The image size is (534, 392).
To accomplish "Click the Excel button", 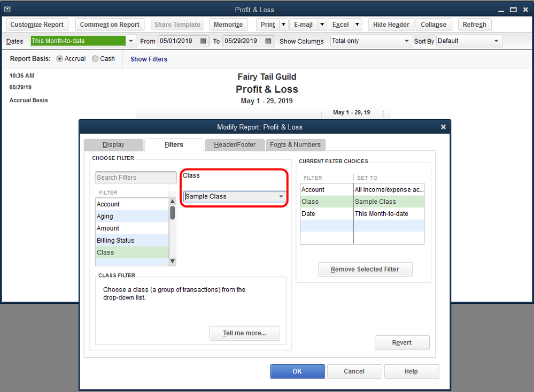I will 340,25.
